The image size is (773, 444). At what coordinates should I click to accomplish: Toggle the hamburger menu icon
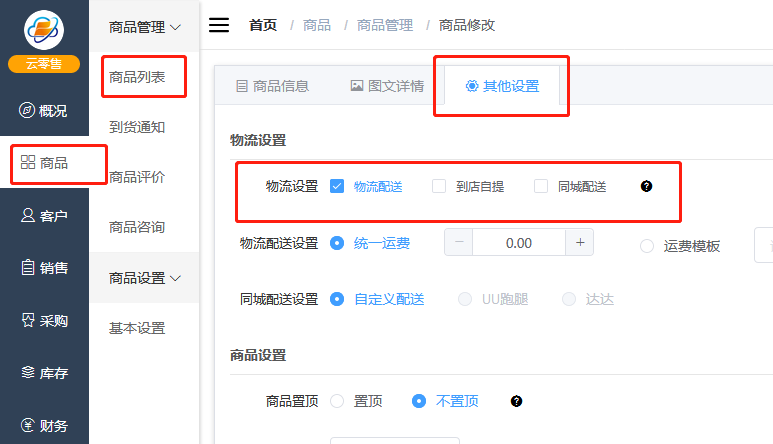click(x=219, y=25)
